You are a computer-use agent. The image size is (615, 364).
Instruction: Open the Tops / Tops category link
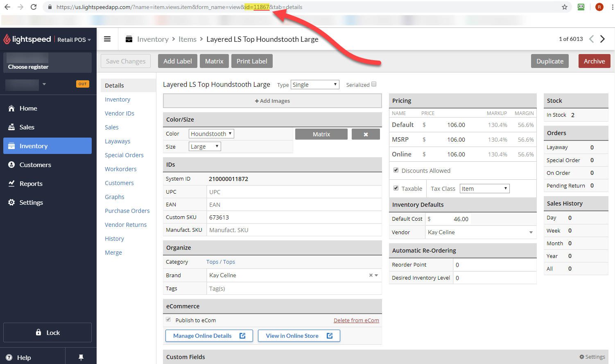(x=221, y=262)
